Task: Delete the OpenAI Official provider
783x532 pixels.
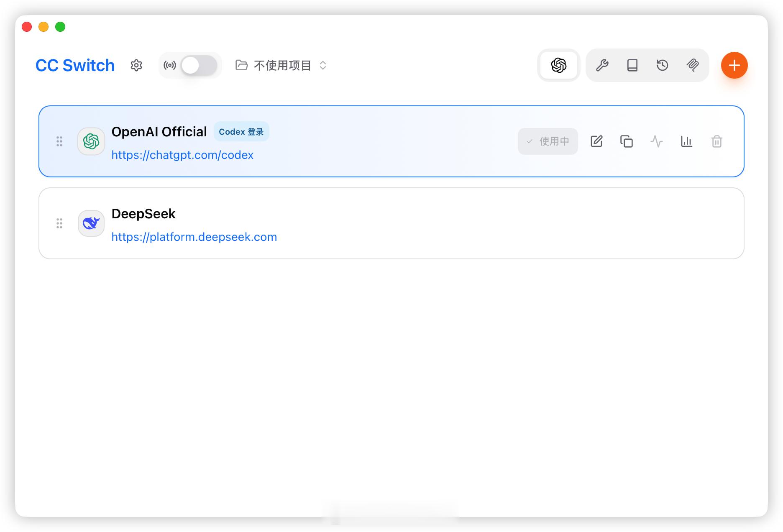Action: [x=717, y=141]
